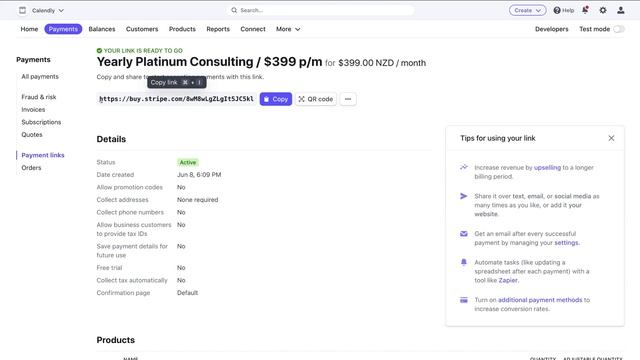Open the user profile icon

click(x=620, y=10)
